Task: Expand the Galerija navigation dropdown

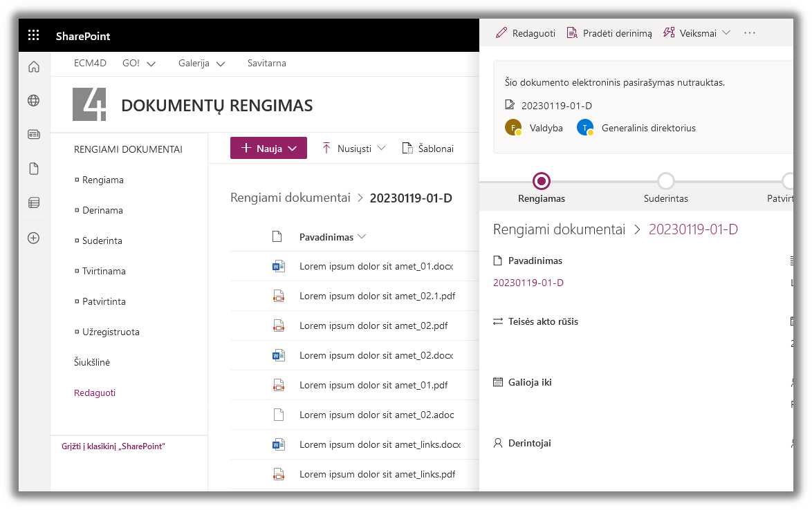Action: tap(202, 64)
